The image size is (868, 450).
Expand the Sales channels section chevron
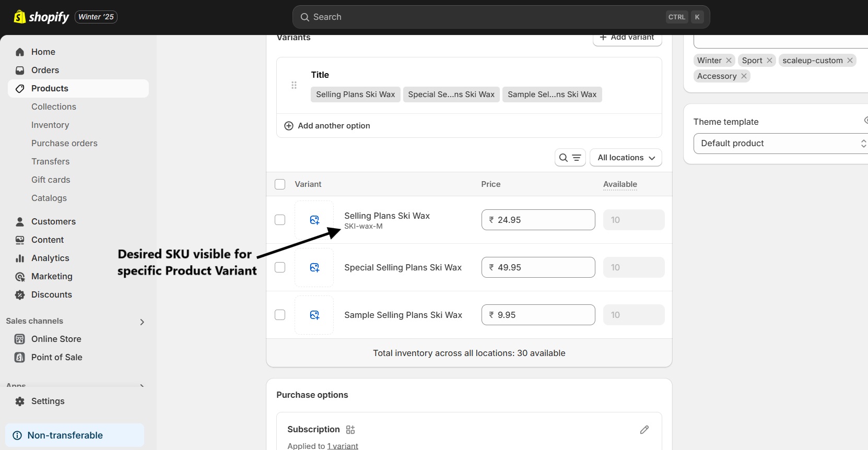point(142,322)
